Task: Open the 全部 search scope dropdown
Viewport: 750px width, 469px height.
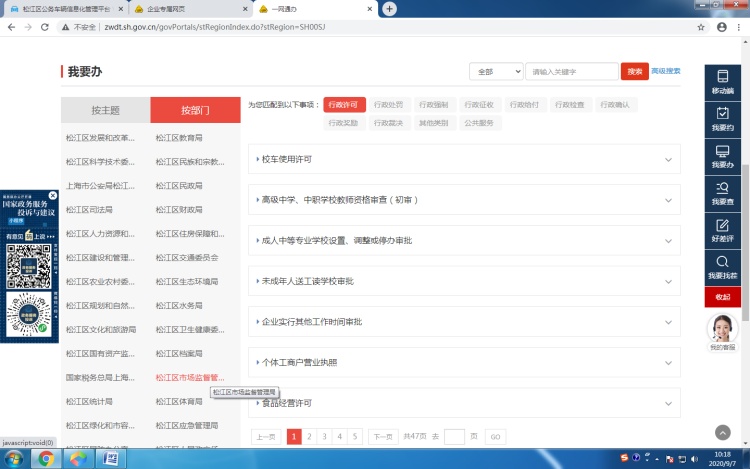Action: (497, 72)
